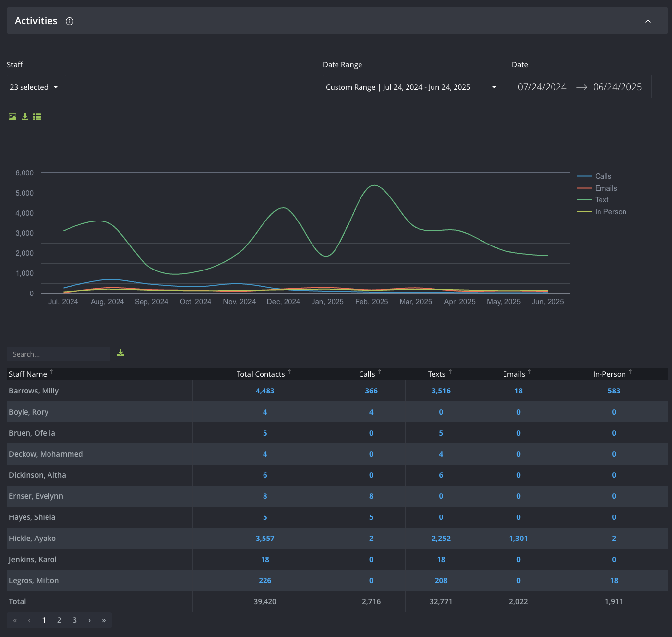
Task: Sort by In-Person column arrow
Action: click(x=630, y=372)
